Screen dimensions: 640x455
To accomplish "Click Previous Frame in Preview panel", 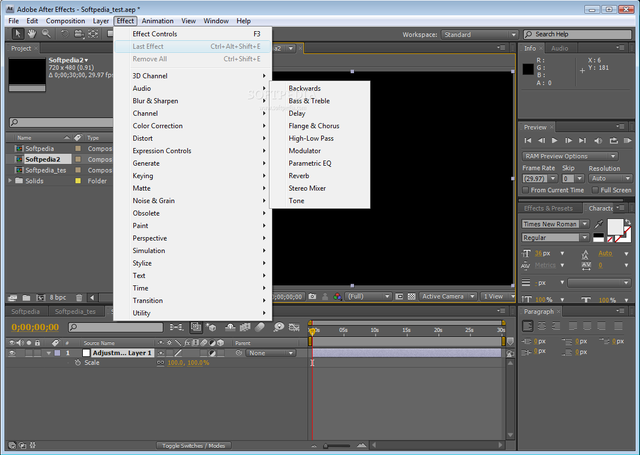I will (541, 140).
